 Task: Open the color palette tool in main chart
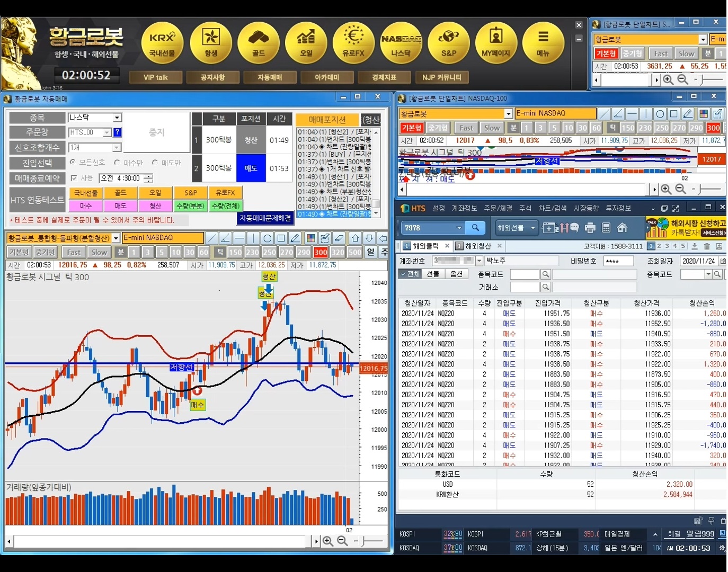click(x=311, y=238)
